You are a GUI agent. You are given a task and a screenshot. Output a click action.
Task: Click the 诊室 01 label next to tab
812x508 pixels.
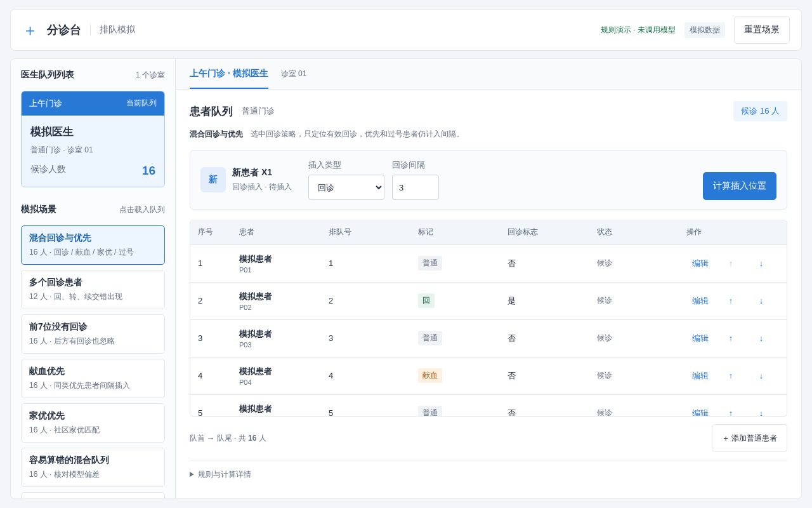(x=294, y=74)
